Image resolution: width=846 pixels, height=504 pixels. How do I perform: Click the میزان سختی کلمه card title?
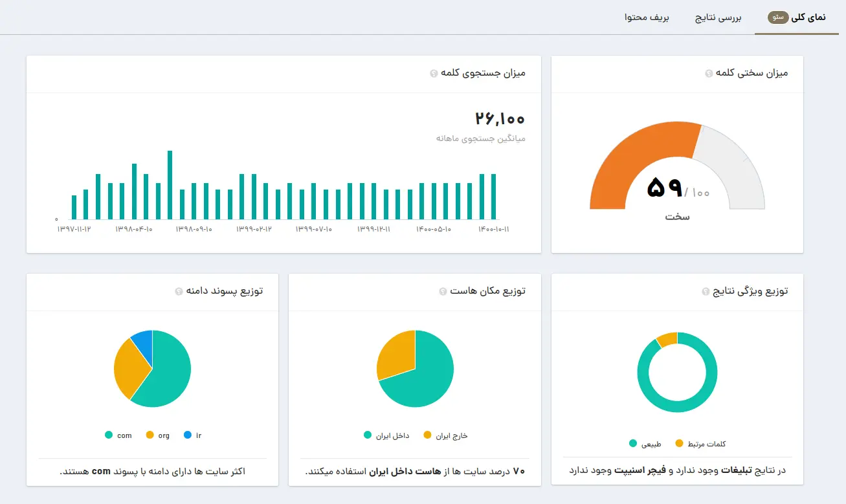752,73
